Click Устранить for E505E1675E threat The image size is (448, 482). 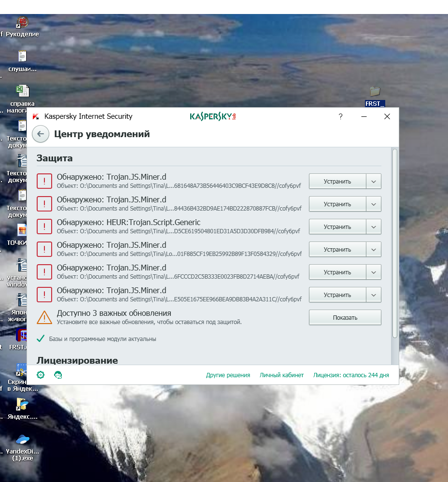point(337,295)
